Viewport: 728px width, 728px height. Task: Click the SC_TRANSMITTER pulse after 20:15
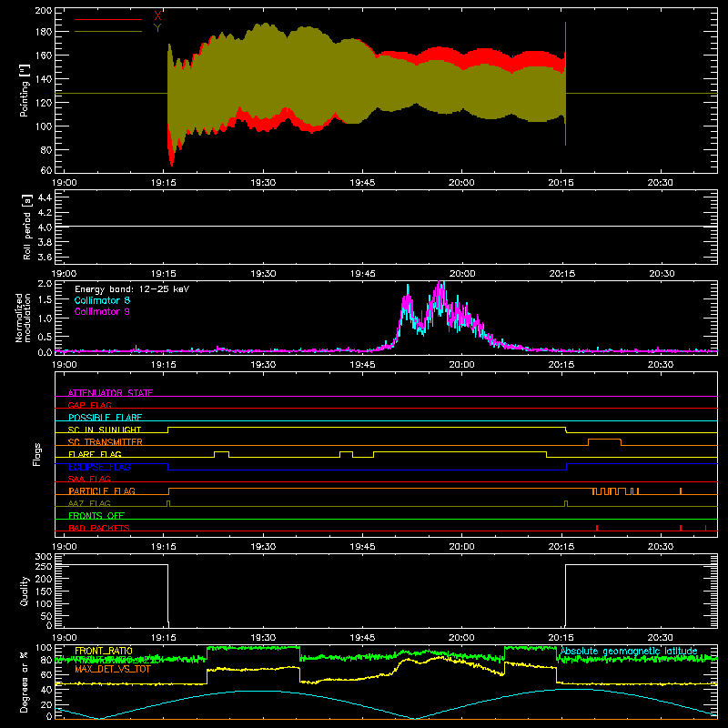coord(604,441)
